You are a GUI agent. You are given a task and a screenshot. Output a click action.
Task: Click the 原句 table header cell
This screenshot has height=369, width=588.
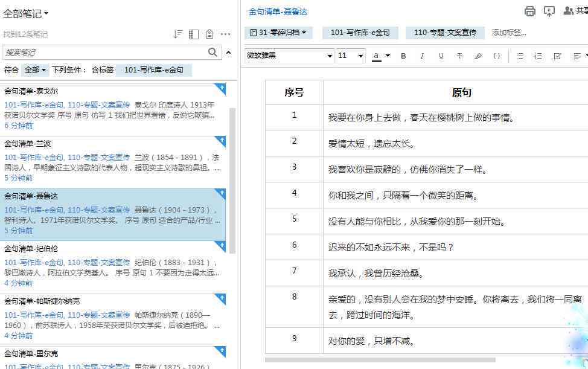click(456, 92)
